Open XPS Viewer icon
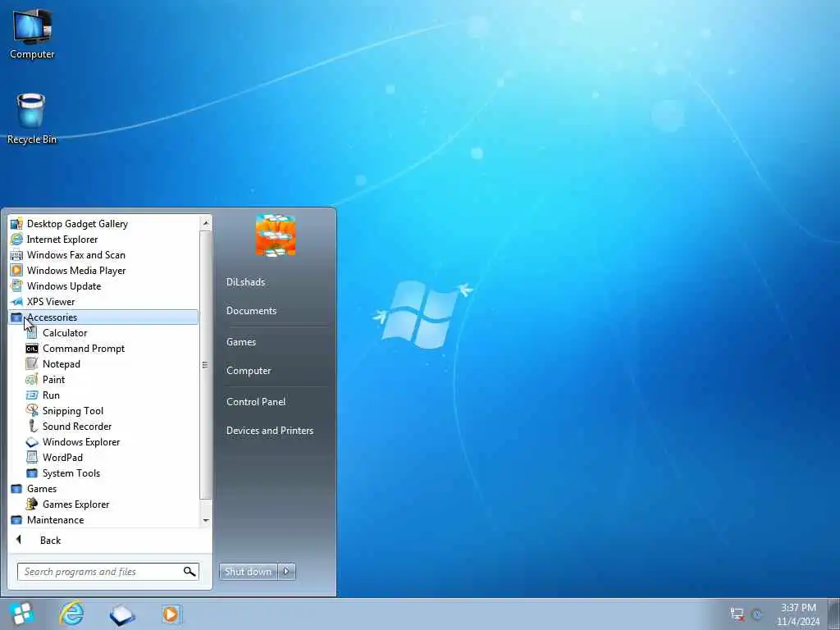This screenshot has height=630, width=840. (16, 302)
